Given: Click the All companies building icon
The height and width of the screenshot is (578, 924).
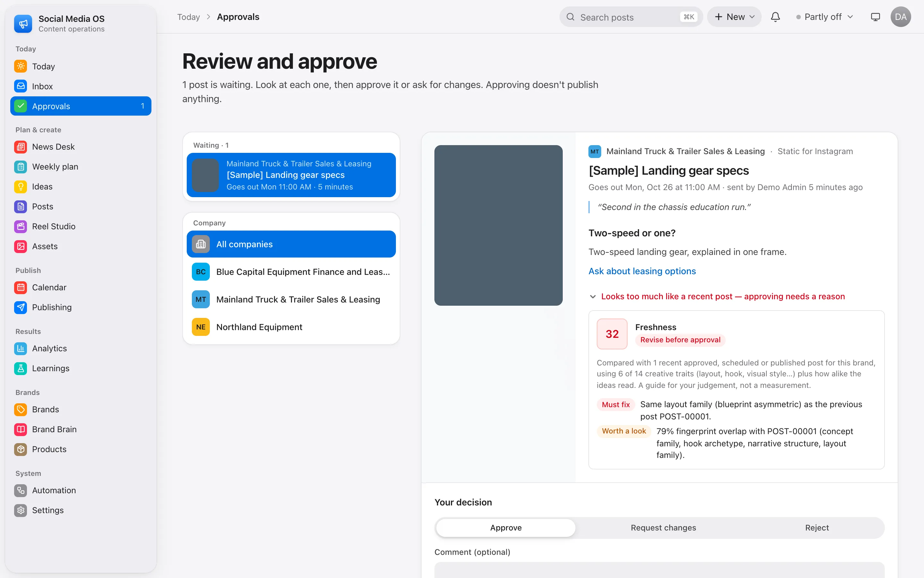Looking at the screenshot, I should coord(201,244).
